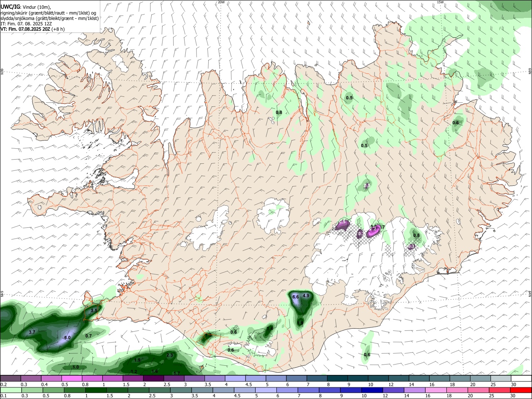532x399 pixels.
Task: Click the 3.7 precipitation value offshore
Action: point(32,332)
